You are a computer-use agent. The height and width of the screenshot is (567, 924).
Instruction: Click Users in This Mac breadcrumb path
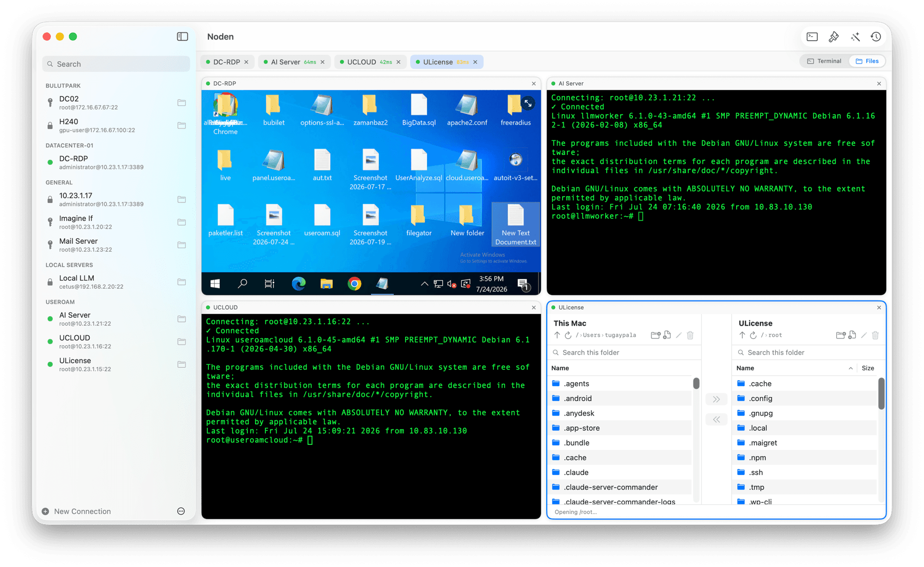tap(591, 335)
